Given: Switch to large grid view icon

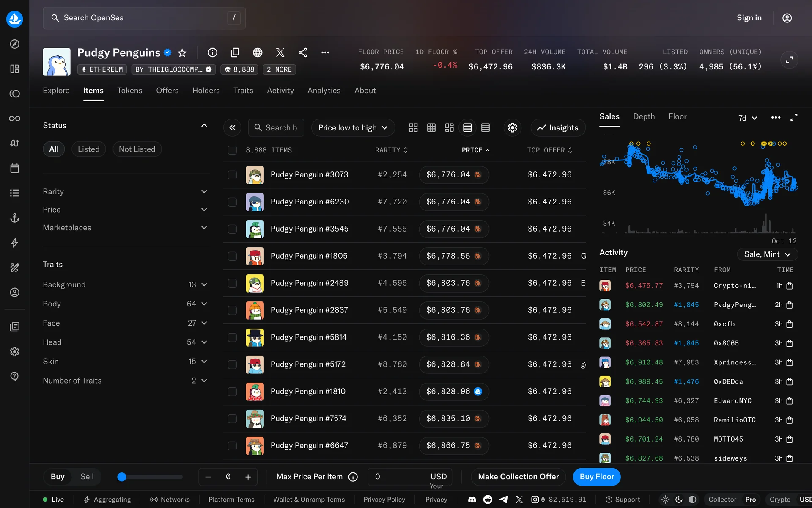Looking at the screenshot, I should coord(413,127).
